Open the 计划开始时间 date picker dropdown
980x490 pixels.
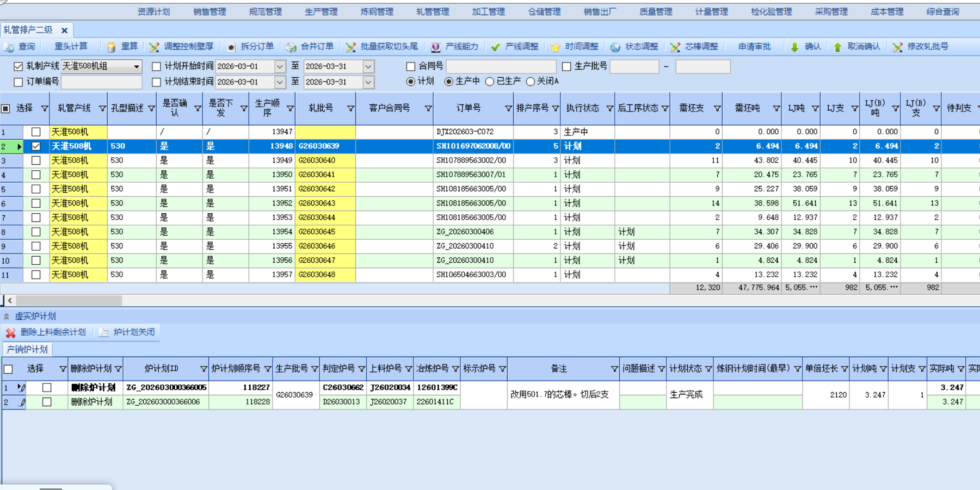279,66
